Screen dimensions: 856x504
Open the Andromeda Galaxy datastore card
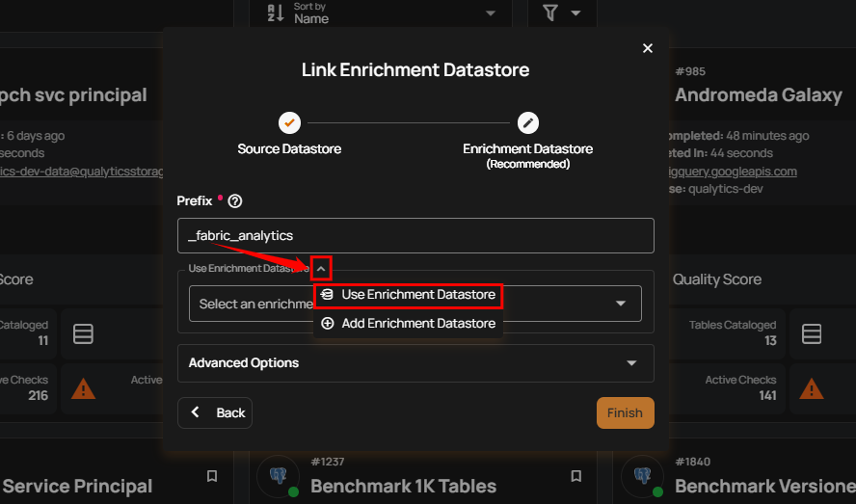759,95
